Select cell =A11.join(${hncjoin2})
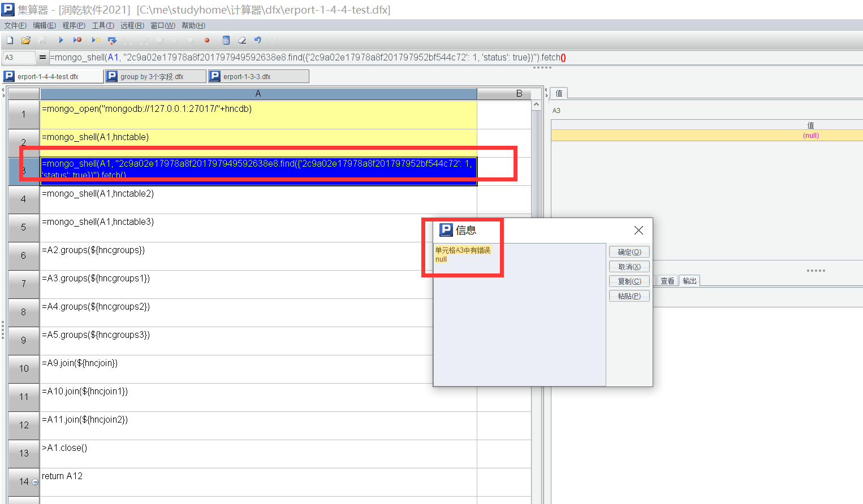 [x=258, y=425]
